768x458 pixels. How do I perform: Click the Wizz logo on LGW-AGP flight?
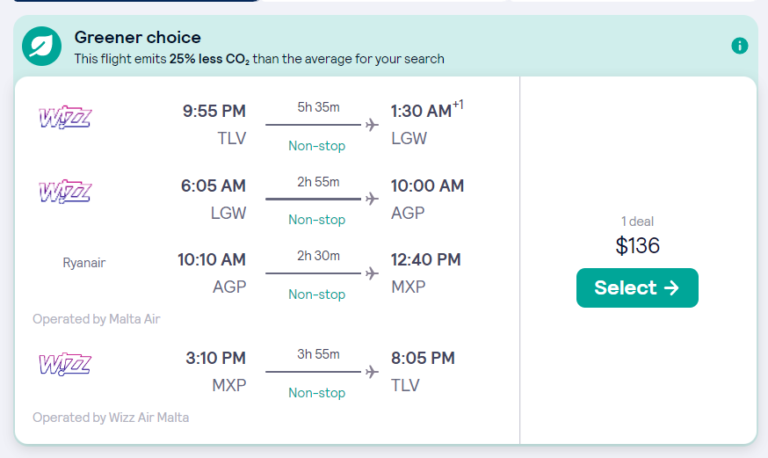pos(65,192)
